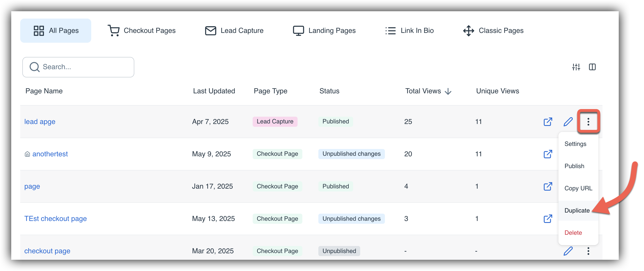
Task: Click the home icon beside anothertest
Action: 27,154
